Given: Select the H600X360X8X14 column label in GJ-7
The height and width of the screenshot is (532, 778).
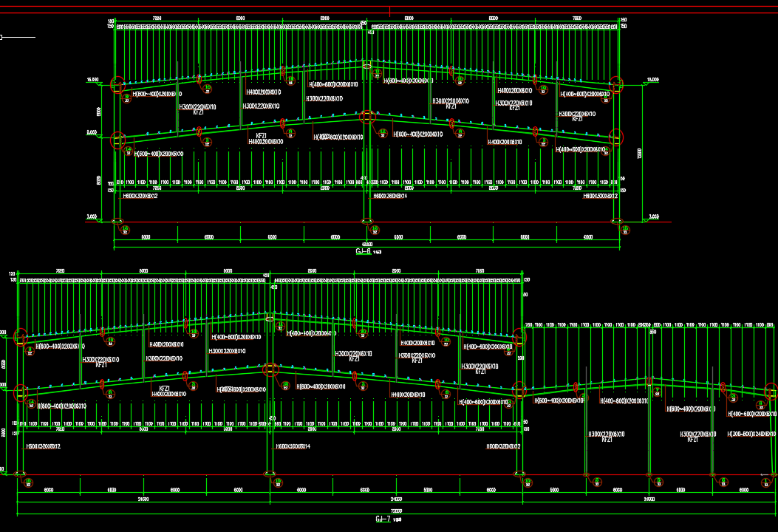Looking at the screenshot, I should [x=293, y=446].
